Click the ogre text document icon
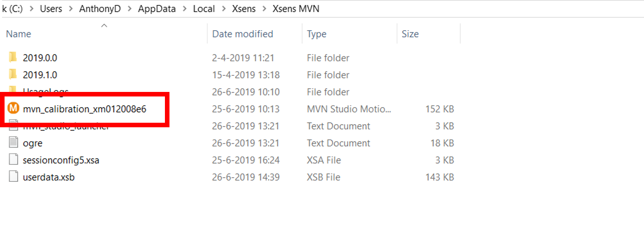The image size is (644, 248). [x=13, y=143]
